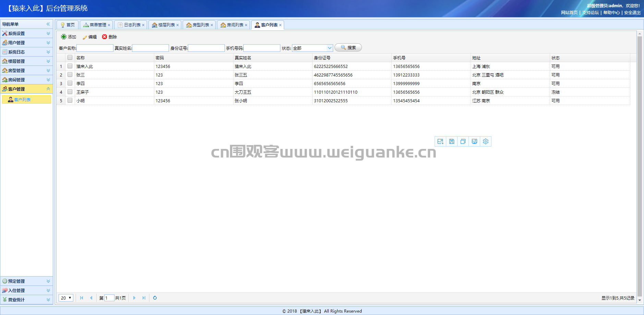This screenshot has height=315, width=644.
Task: Expand the 系统设置 accordion chevron
Action: [x=48, y=33]
